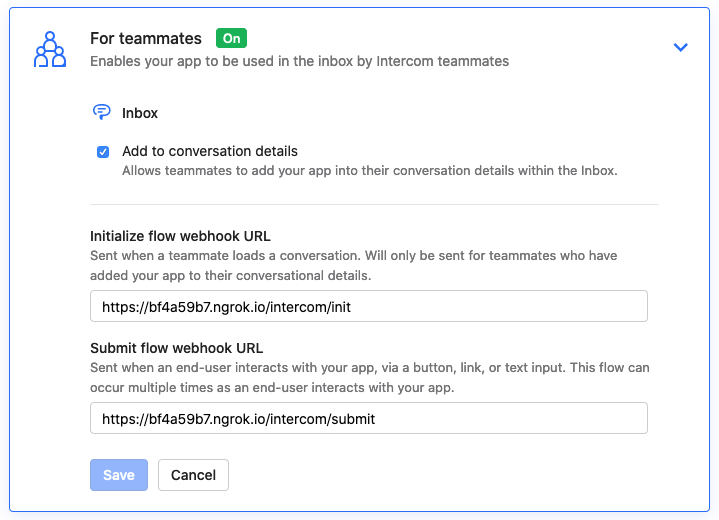Click the 'Enables your app' description text
719x520 pixels.
[x=299, y=61]
